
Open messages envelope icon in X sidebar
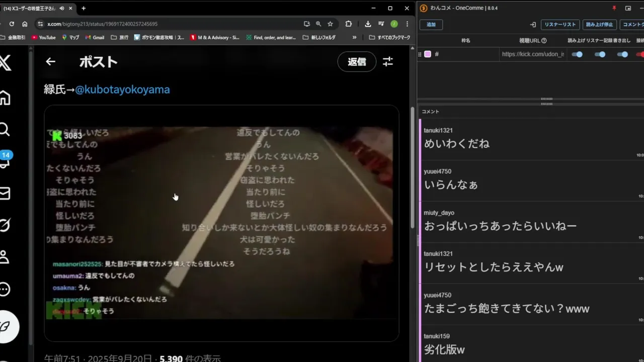(5, 193)
